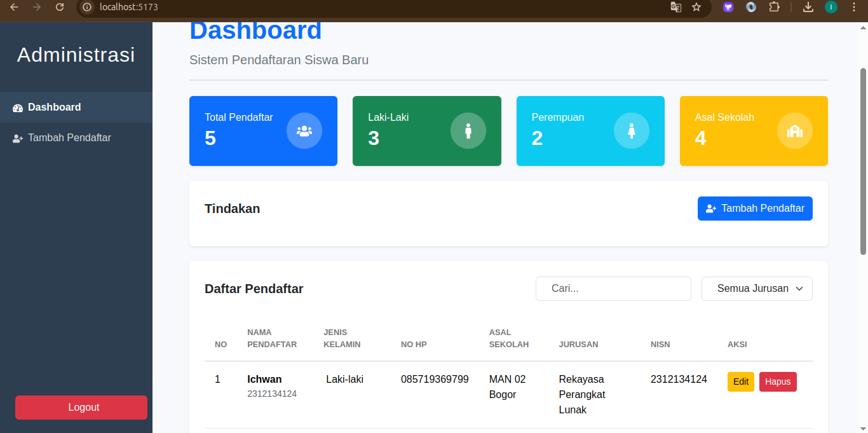Open the browser extensions puzzle icon
Screen dimensions: 868x433
[x=774, y=7]
